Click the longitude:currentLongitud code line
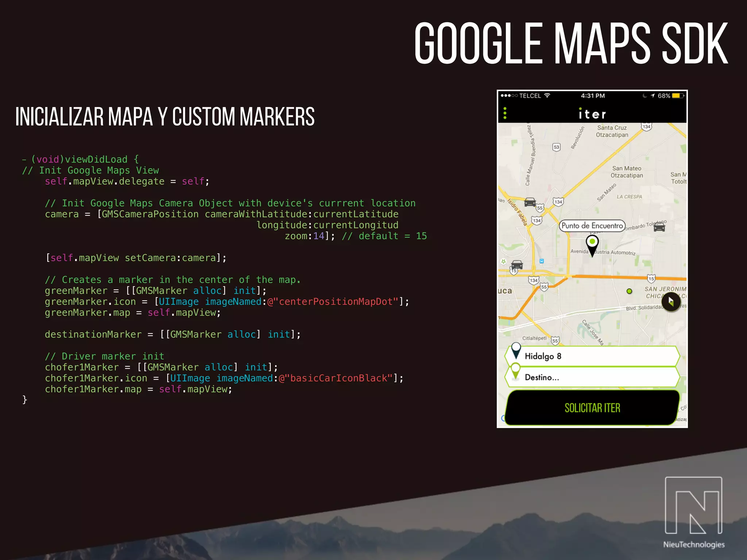Screen dimensions: 747x560 327,225
